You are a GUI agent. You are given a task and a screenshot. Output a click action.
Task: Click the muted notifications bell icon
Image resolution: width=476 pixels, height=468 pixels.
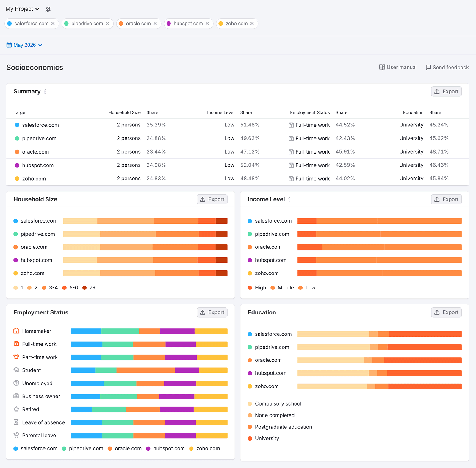tap(48, 9)
